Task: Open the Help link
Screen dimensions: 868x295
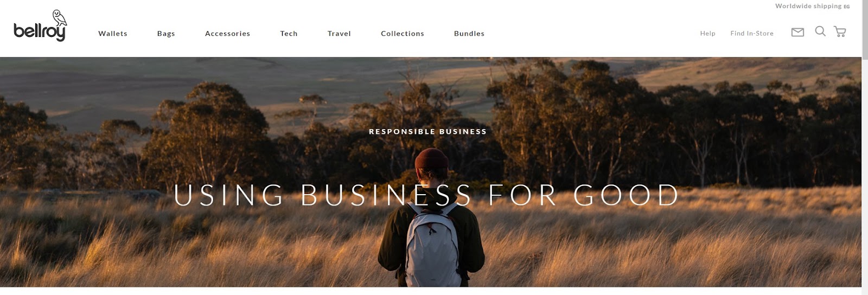Action: click(x=707, y=34)
